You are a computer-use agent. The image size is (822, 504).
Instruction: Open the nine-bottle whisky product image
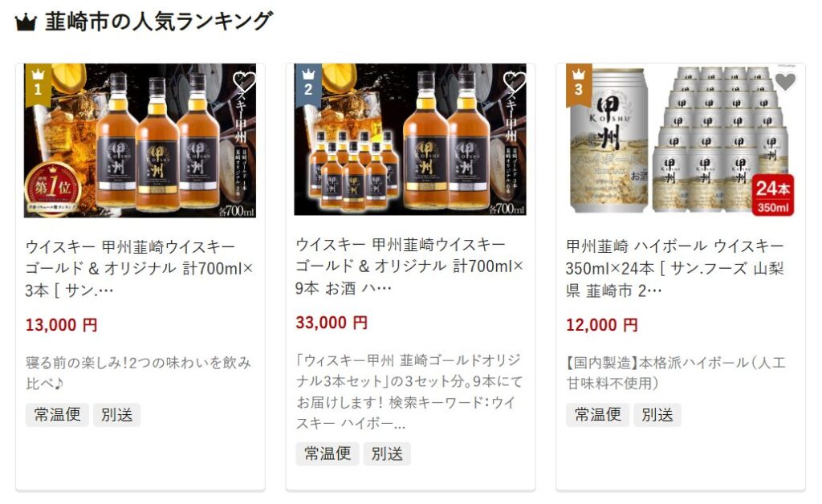click(410, 140)
